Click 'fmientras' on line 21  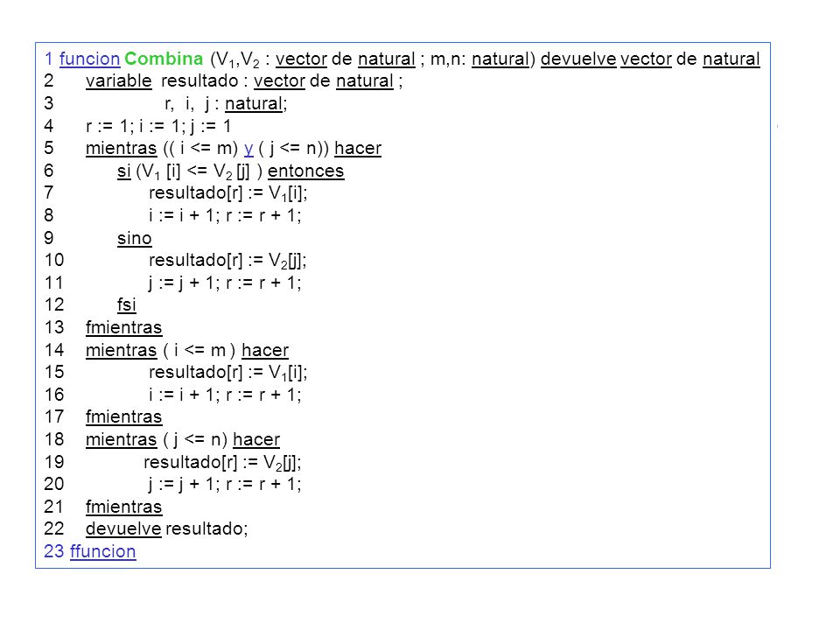[123, 507]
